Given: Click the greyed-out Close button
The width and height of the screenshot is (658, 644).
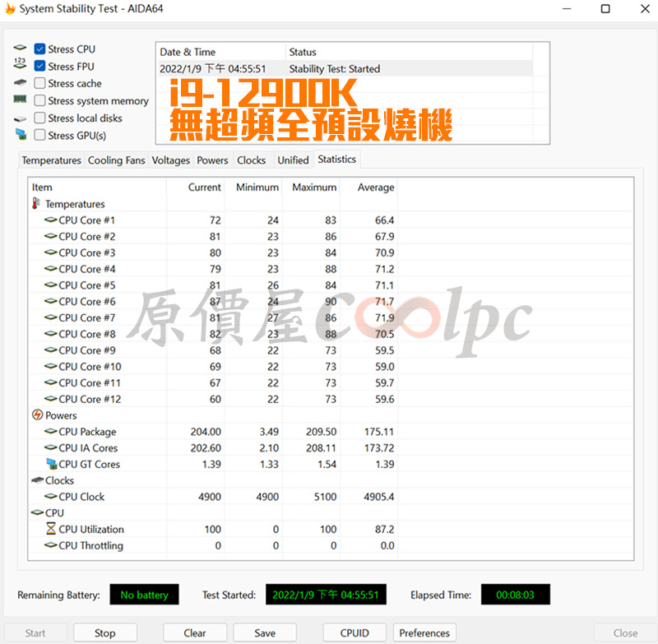Looking at the screenshot, I should pos(625,632).
